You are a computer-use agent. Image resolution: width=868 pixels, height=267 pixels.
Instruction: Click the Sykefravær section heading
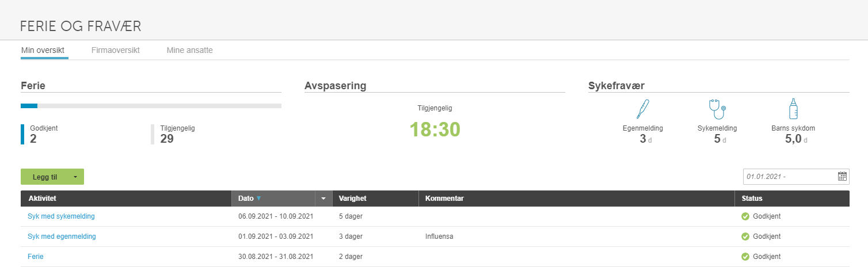pyautogui.click(x=616, y=86)
